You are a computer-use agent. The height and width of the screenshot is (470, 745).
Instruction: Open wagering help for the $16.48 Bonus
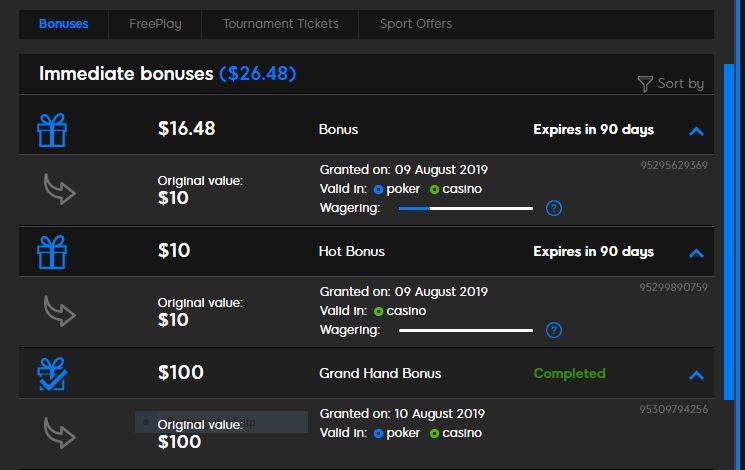tap(554, 208)
